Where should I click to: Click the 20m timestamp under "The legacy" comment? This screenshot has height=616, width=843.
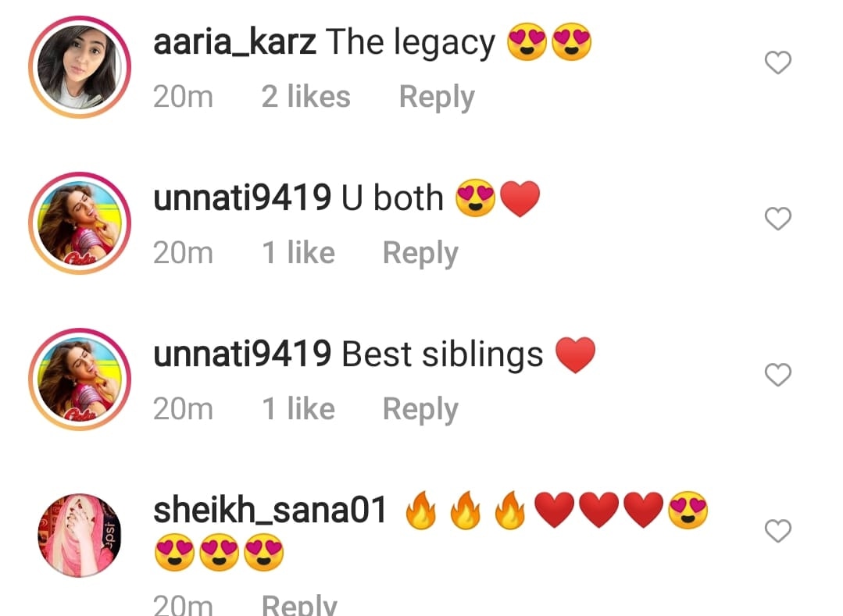(x=183, y=98)
